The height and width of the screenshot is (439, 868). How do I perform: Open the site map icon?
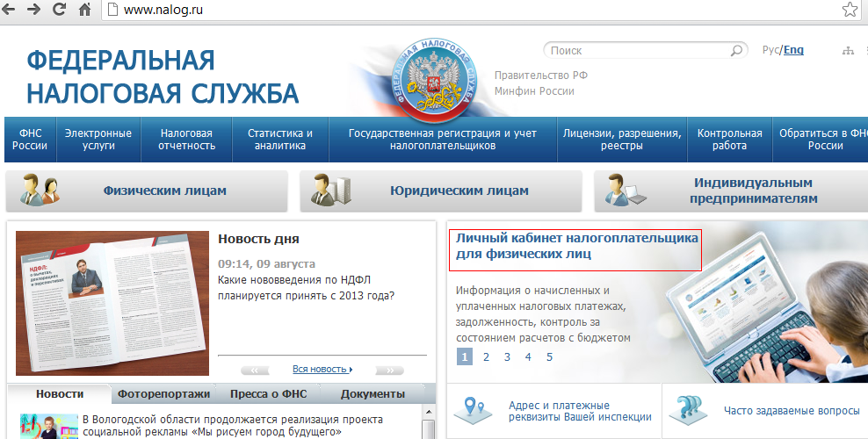click(848, 51)
